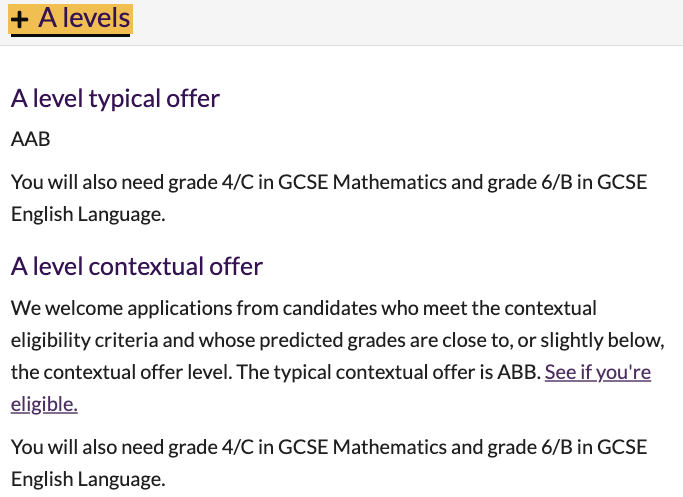Click the GCSE requirement paragraph under typical offer
683x497 pixels.
[329, 198]
